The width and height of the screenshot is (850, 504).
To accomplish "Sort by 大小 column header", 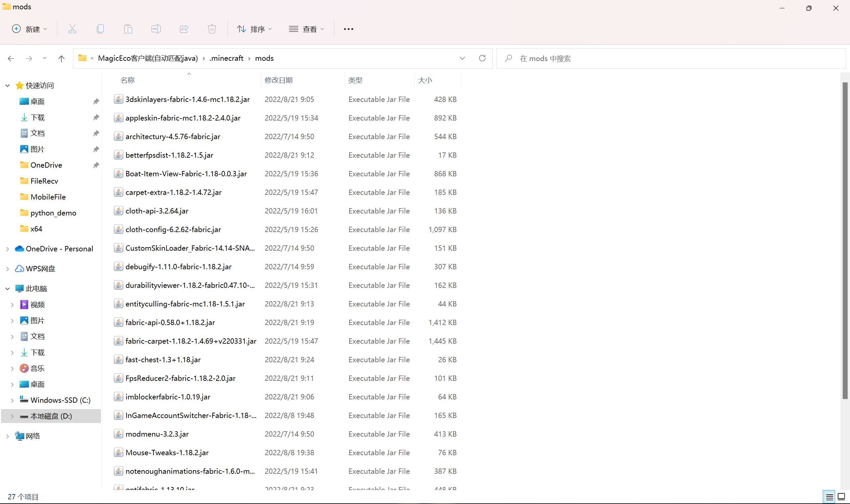I will [425, 80].
